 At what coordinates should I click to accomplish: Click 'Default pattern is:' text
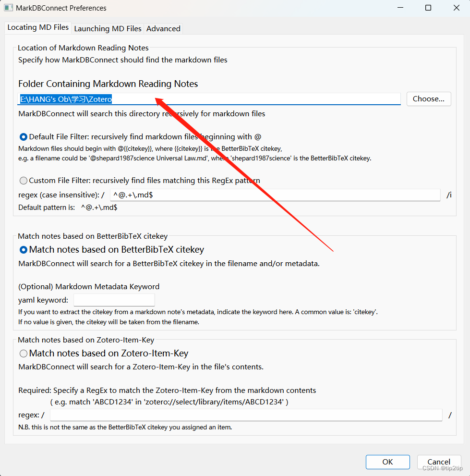47,207
